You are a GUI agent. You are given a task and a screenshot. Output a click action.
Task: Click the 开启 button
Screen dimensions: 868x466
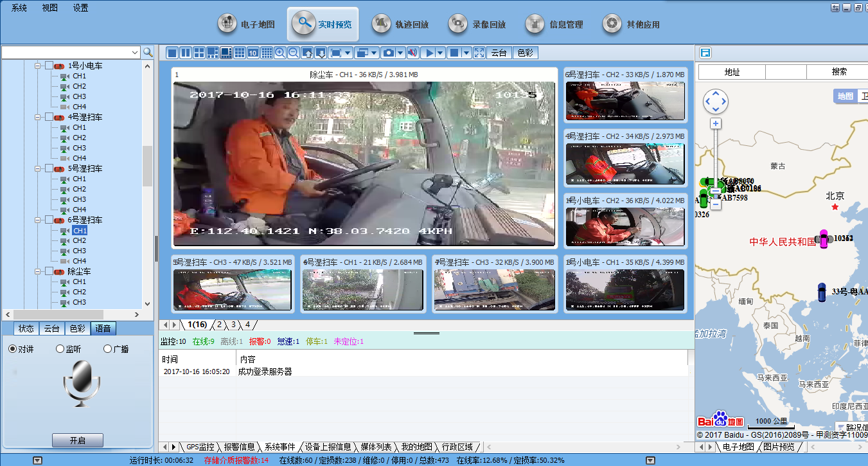tap(77, 440)
